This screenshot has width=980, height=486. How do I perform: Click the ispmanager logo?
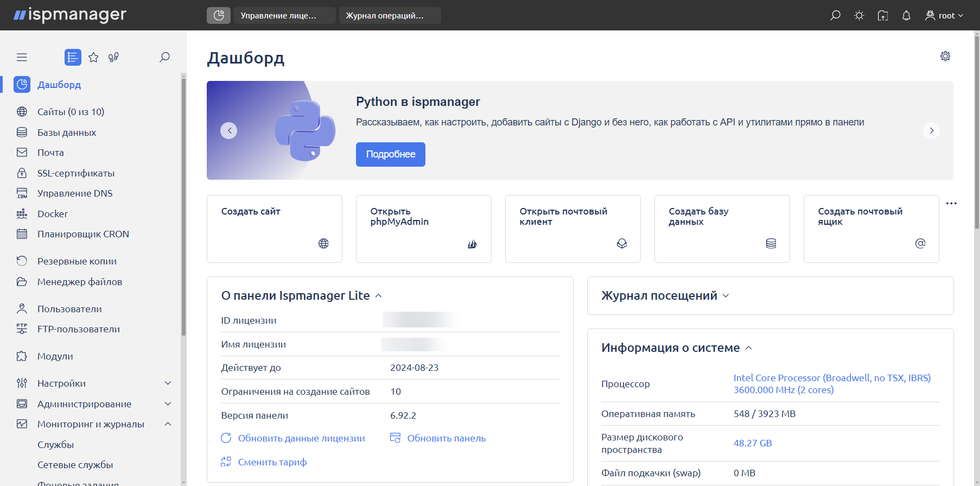69,15
